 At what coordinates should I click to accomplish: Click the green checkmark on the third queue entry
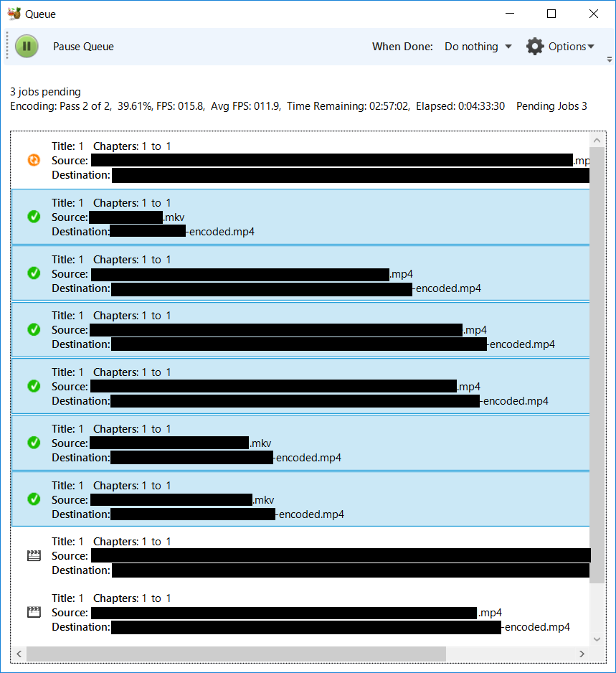click(x=33, y=273)
